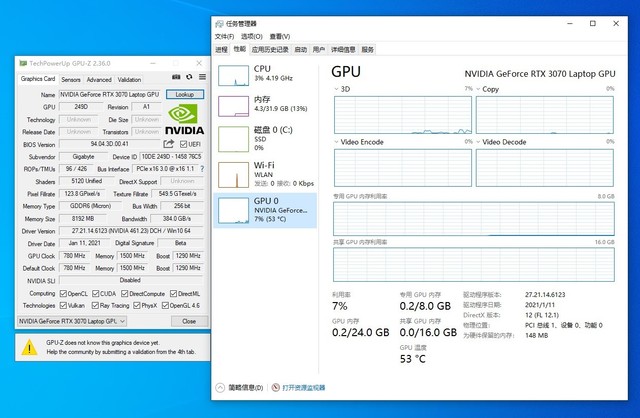Open the GPU-Z Sensors tab
The image size is (640, 418).
71,80
